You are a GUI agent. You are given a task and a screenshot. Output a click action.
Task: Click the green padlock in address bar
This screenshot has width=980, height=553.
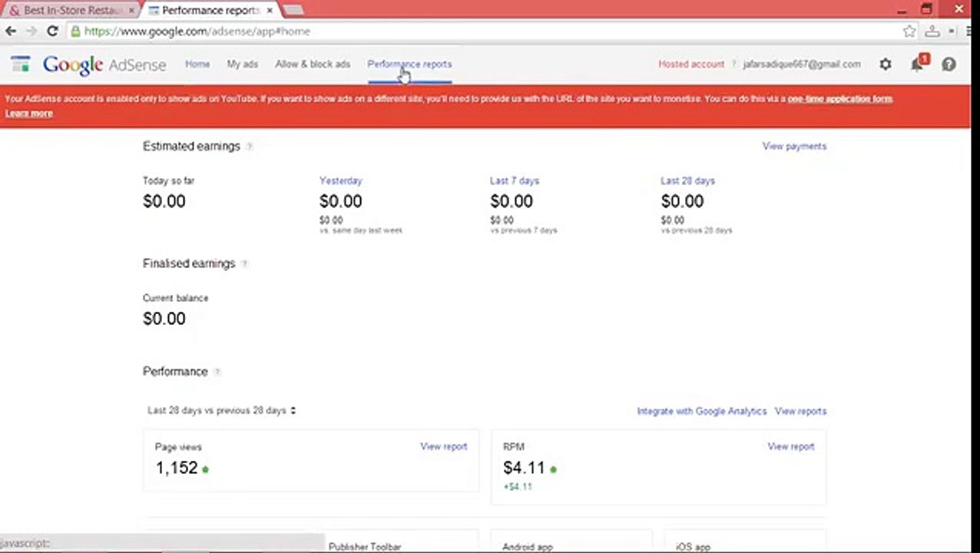point(74,31)
